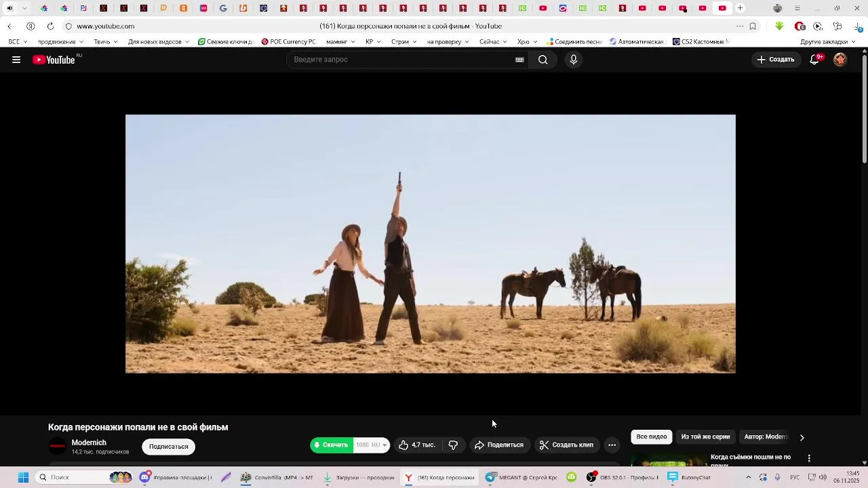
Task: Expand the Для новых видосов folder
Action: (159, 42)
